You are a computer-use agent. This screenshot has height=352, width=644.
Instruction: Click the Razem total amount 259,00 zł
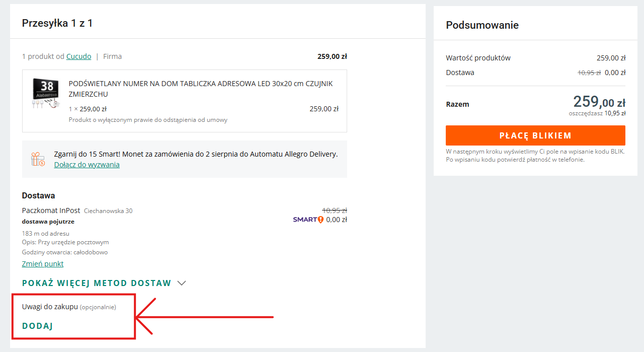(x=599, y=102)
